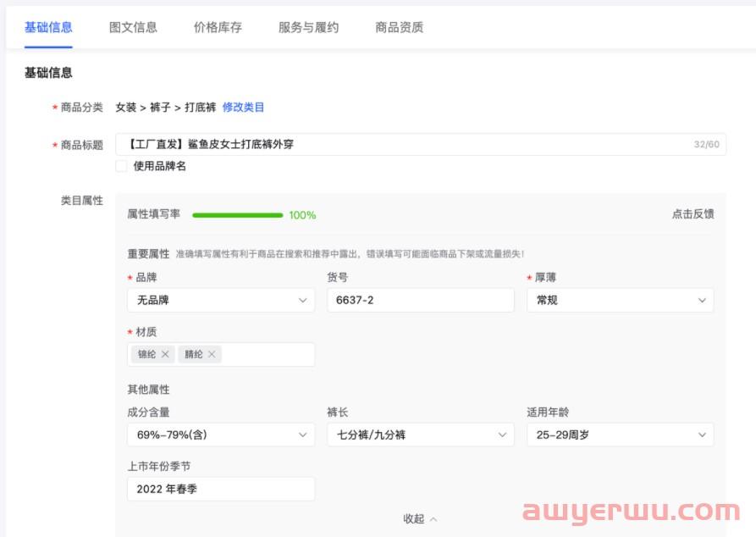Click the 商品标题 title input field
The height and width of the screenshot is (537, 756).
[381, 143]
